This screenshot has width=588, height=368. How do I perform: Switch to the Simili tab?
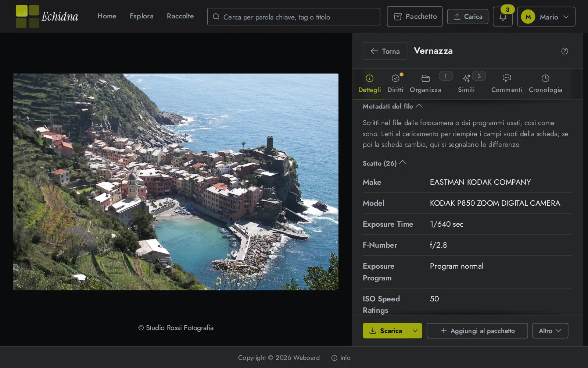[466, 84]
